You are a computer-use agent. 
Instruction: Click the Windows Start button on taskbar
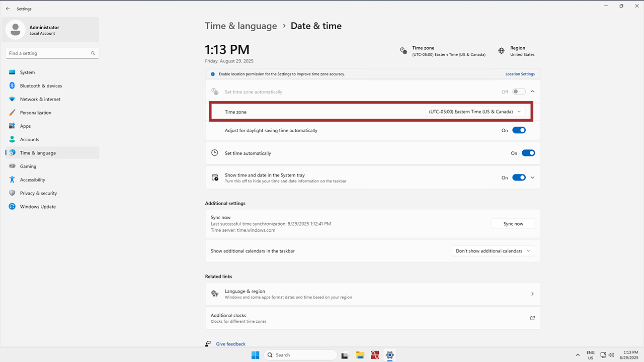(x=255, y=355)
